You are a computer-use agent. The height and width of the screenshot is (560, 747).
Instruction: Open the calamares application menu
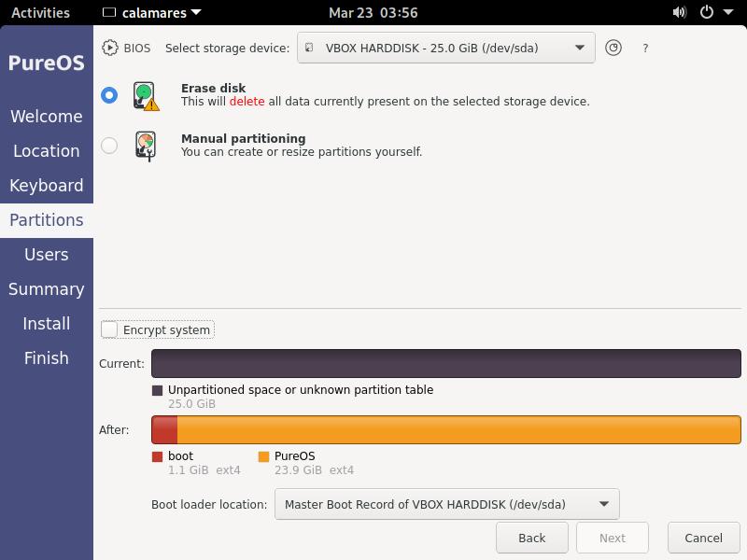[151, 13]
